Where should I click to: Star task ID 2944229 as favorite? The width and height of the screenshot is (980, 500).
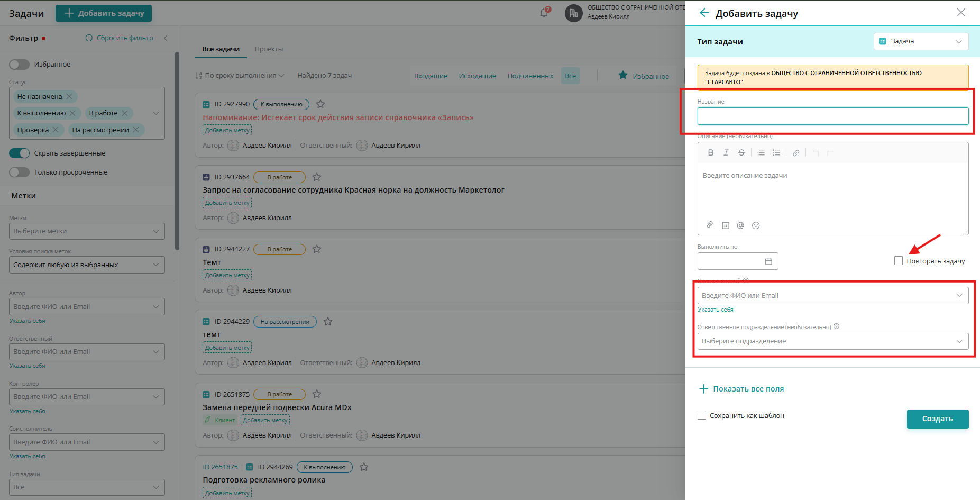328,322
